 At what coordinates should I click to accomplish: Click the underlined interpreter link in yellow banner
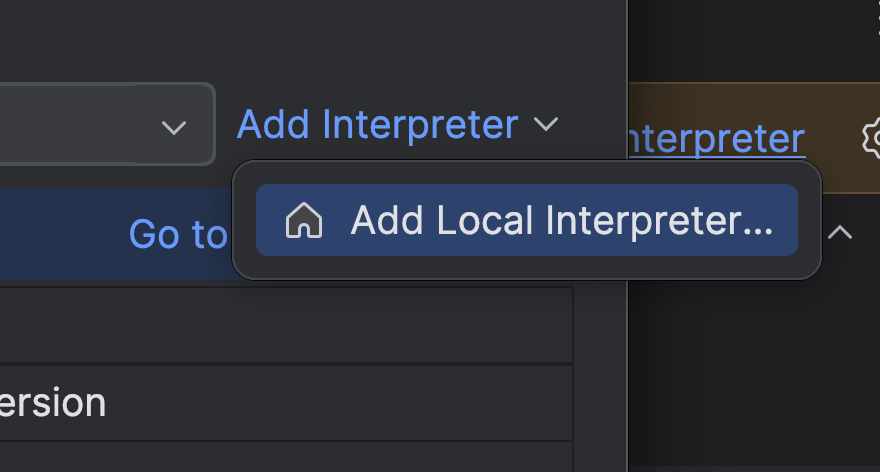[x=716, y=139]
